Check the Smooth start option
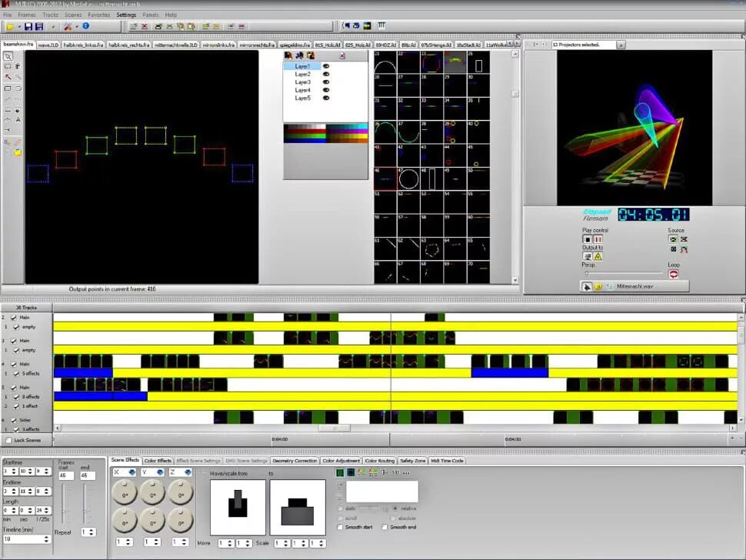Screen dimensions: 746x560 point(340,527)
